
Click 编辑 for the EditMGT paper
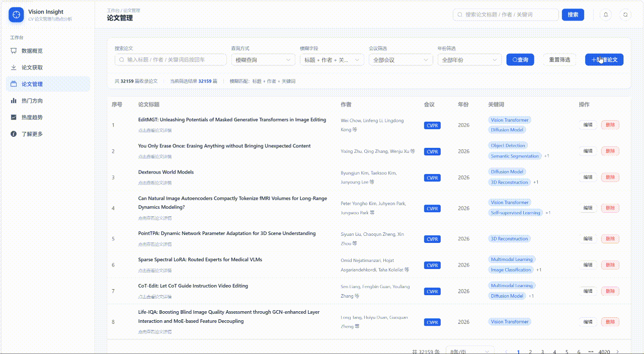pos(588,125)
